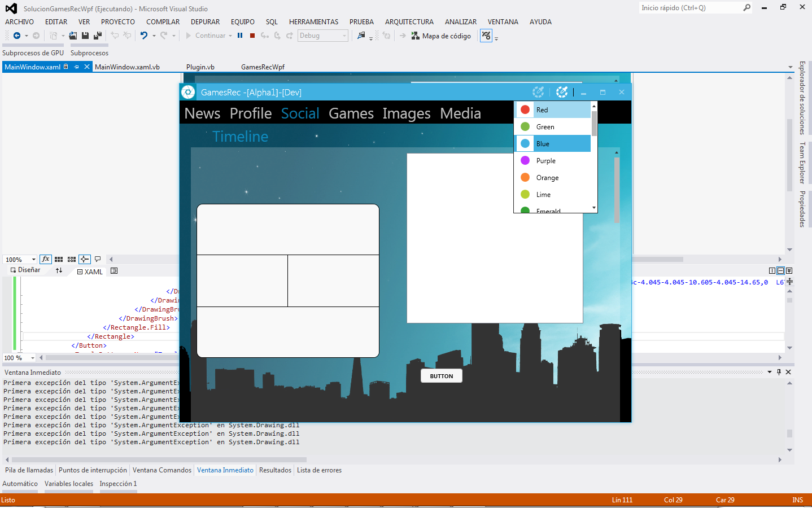Click the find in files toolbar icon

pos(361,36)
